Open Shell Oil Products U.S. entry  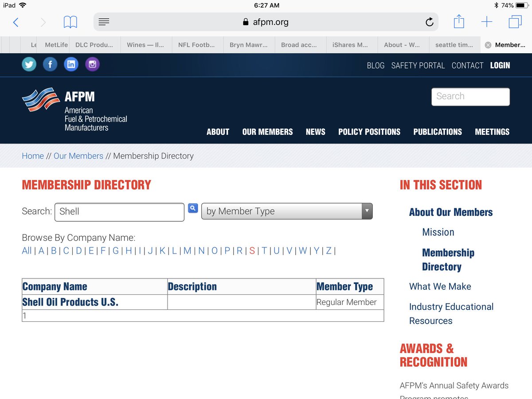[x=70, y=302]
